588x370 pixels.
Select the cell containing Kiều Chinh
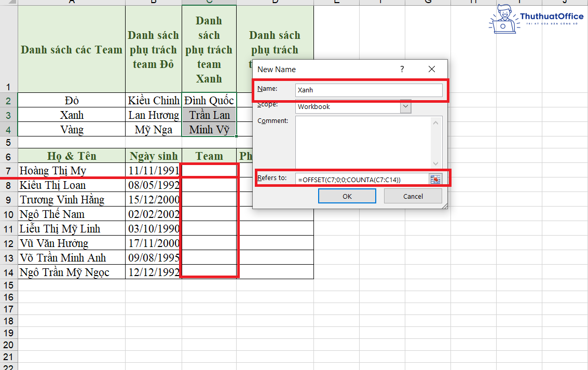153,100
